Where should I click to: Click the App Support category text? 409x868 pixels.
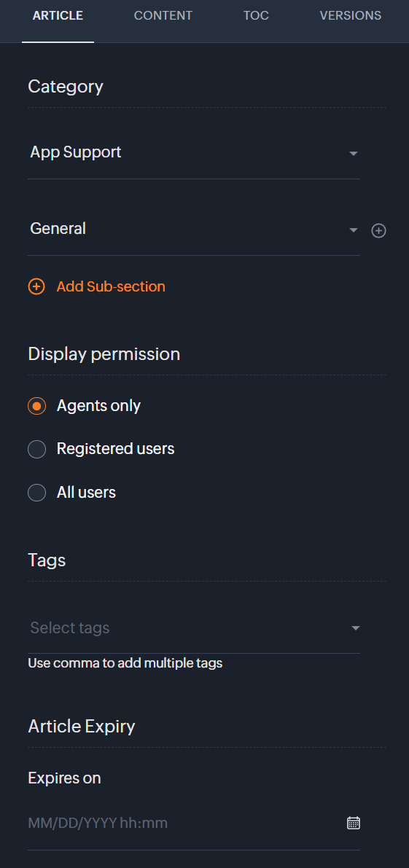[76, 152]
